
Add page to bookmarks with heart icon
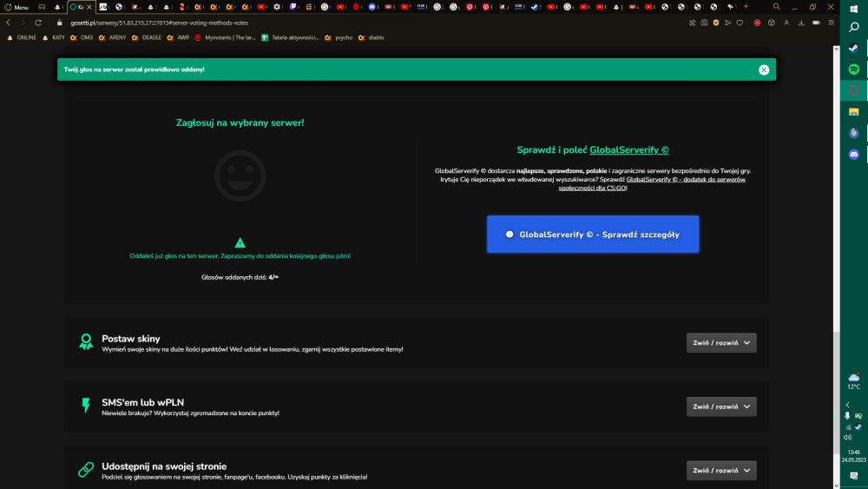point(740,23)
